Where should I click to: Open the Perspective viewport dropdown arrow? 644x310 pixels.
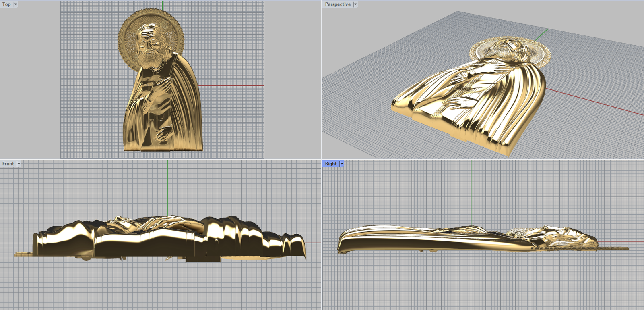(x=355, y=4)
